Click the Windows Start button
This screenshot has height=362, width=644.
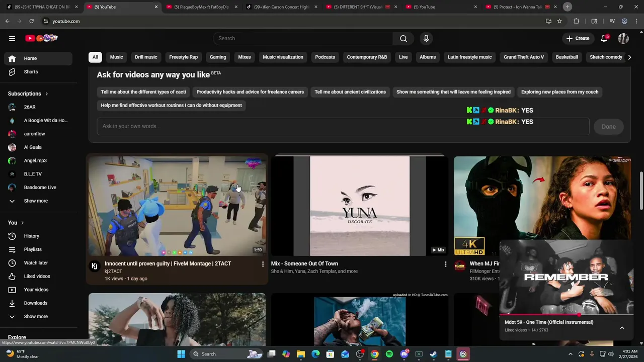click(x=181, y=354)
